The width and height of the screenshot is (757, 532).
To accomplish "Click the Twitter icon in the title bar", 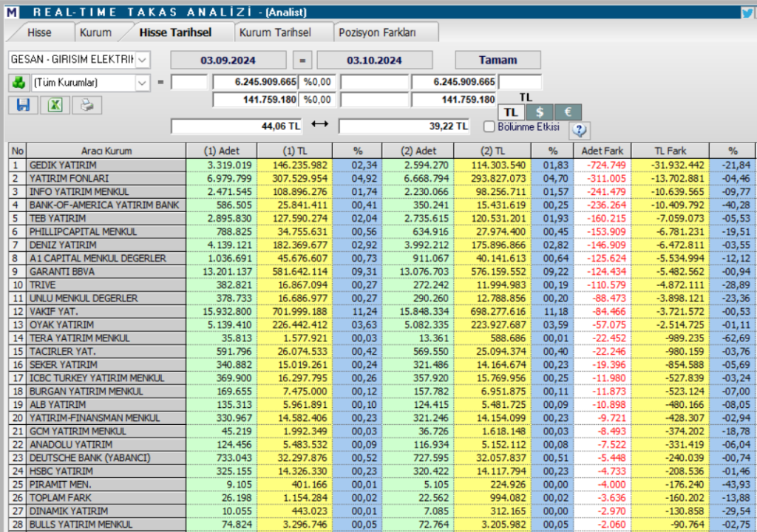I will point(747,11).
